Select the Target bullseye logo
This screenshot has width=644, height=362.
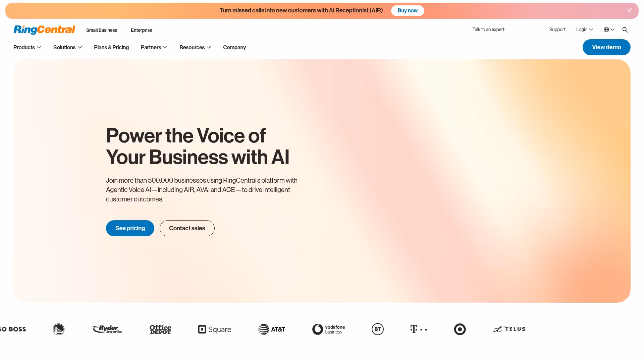pos(460,329)
